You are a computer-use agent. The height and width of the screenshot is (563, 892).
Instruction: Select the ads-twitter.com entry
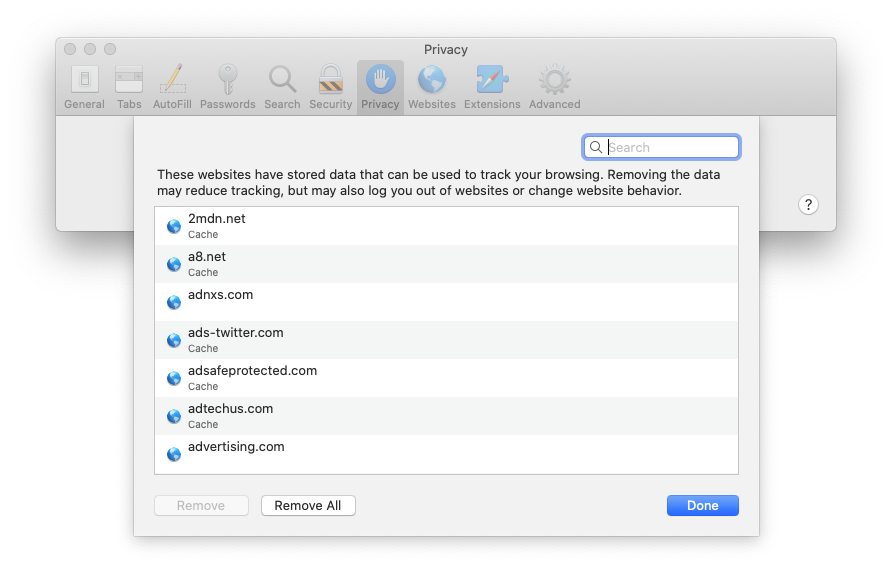pos(447,340)
